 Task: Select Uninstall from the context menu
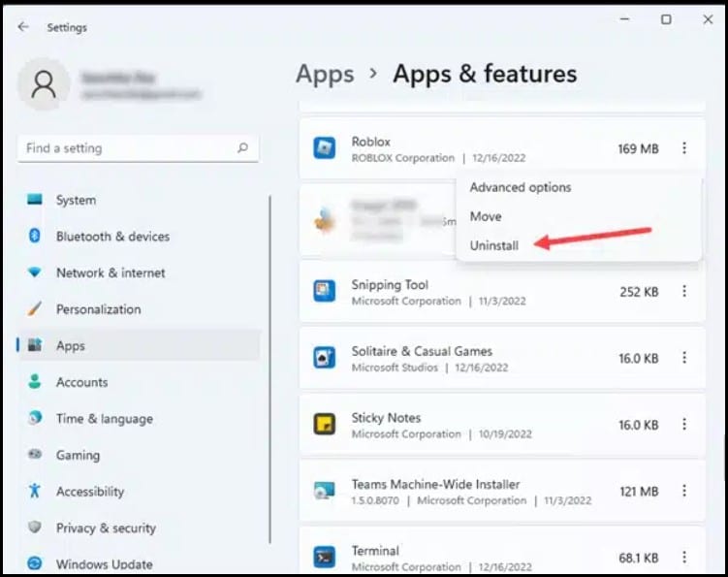click(x=494, y=245)
